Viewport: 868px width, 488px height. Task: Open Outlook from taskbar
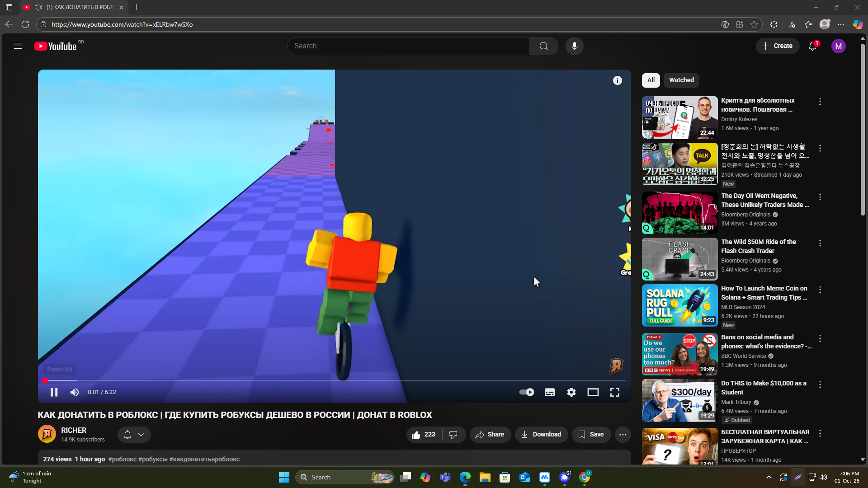pos(525,477)
